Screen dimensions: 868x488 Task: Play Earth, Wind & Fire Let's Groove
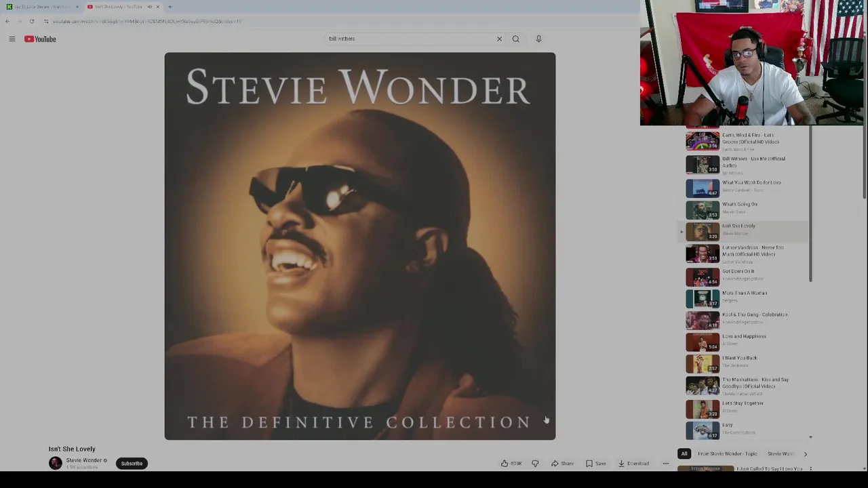point(744,141)
